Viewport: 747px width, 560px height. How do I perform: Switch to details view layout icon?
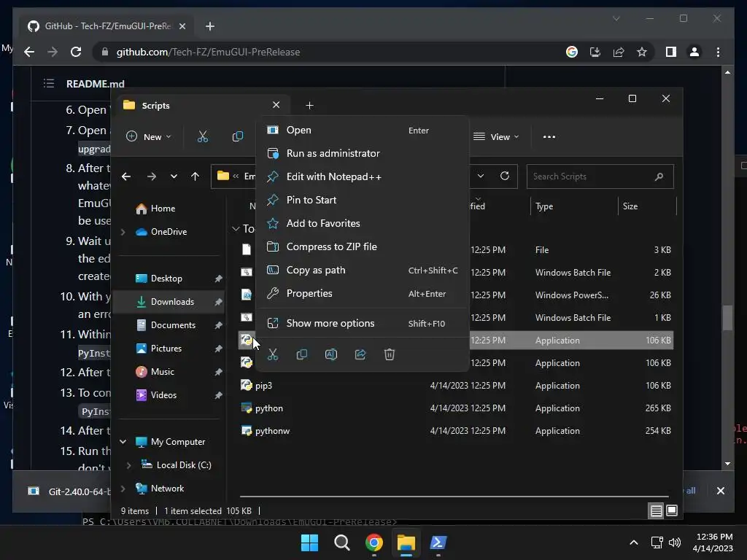click(656, 511)
